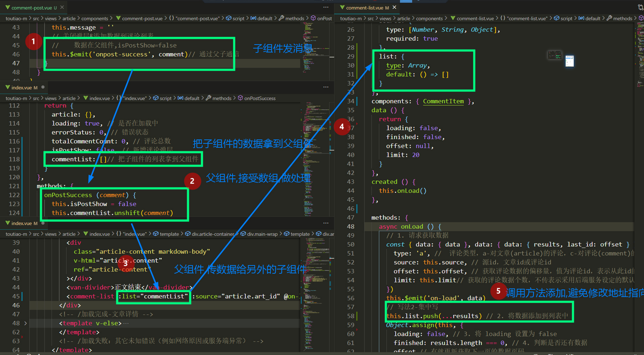Screen dimensions: 644x355
Task: Open script breadcrumb in onPostSuccess index.vue pane
Action: (x=162, y=98)
